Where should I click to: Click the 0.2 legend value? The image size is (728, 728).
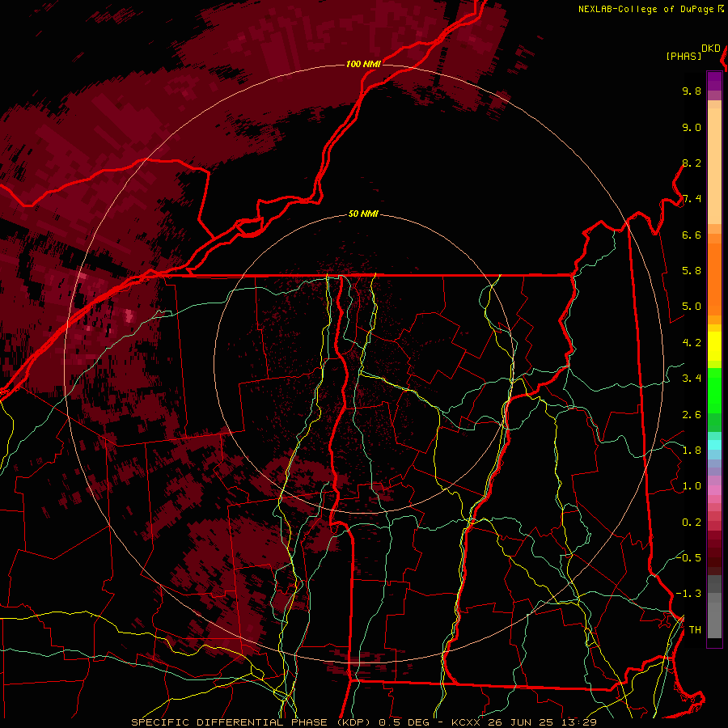692,523
